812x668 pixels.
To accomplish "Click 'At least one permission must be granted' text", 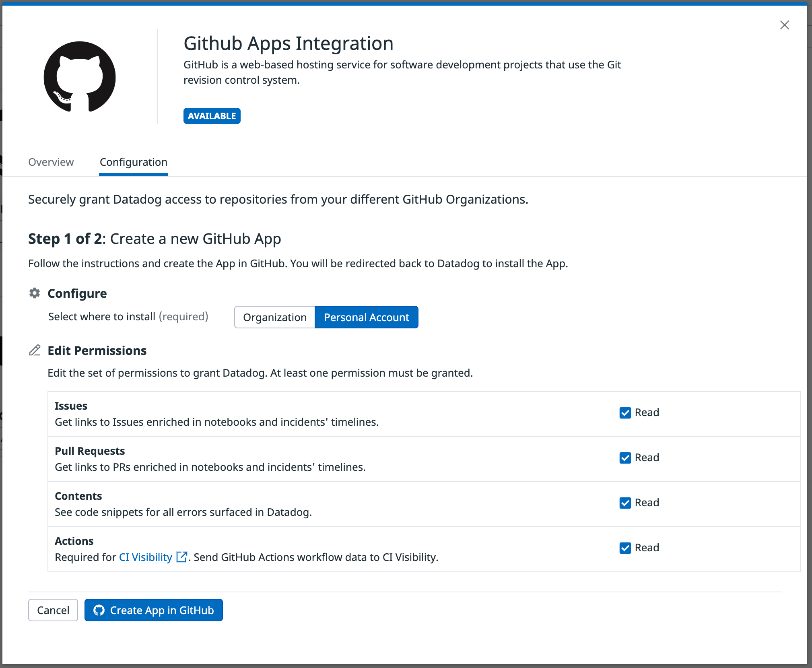I will click(371, 373).
